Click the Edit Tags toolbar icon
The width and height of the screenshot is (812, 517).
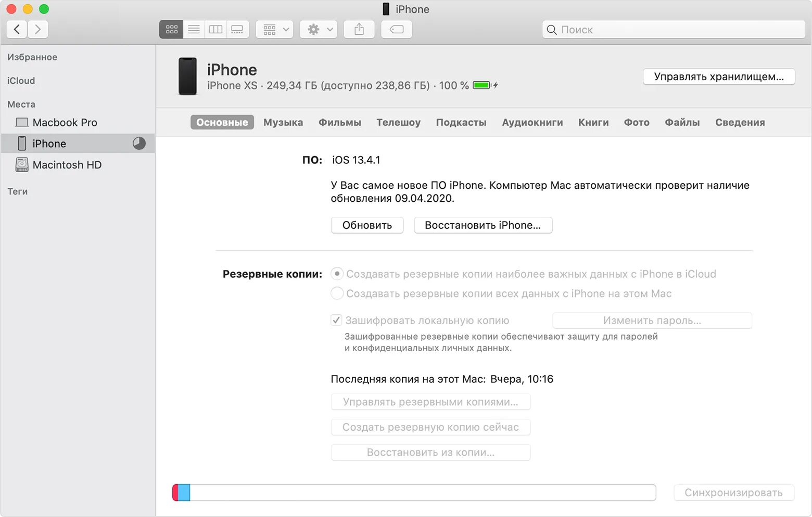tap(397, 30)
